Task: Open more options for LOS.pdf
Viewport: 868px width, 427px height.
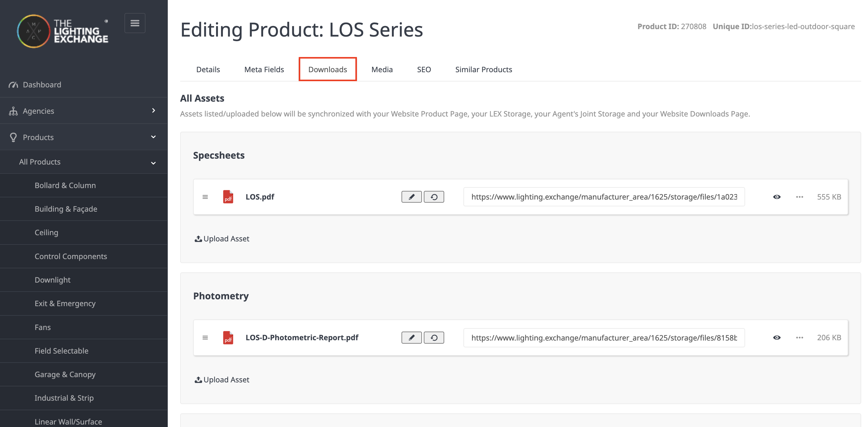Action: pyautogui.click(x=799, y=197)
